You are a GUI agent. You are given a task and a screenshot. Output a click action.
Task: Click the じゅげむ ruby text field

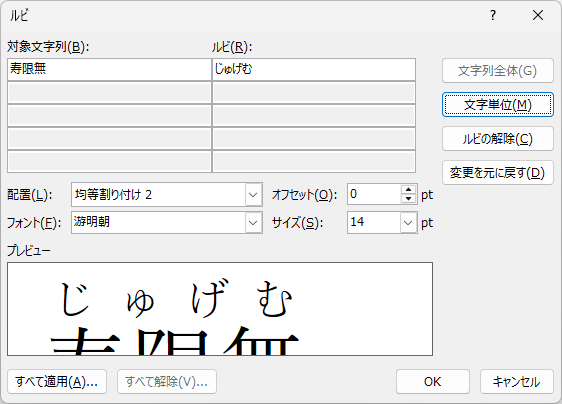tap(314, 70)
